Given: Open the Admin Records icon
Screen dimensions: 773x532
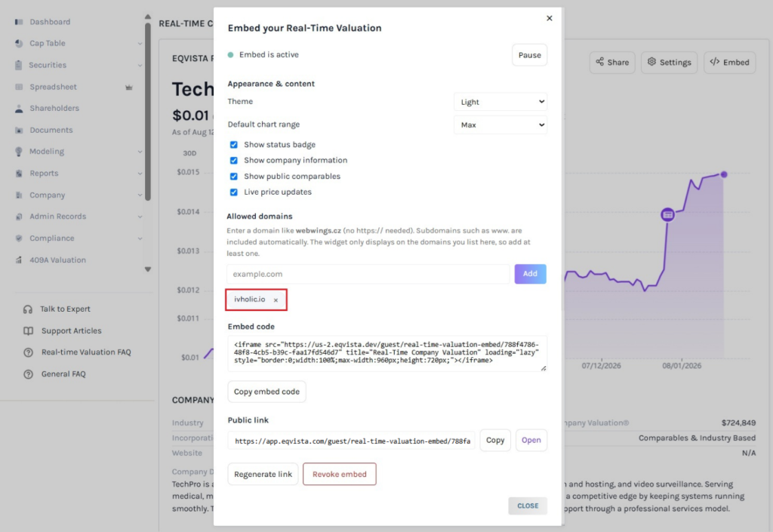Looking at the screenshot, I should pyautogui.click(x=19, y=217).
